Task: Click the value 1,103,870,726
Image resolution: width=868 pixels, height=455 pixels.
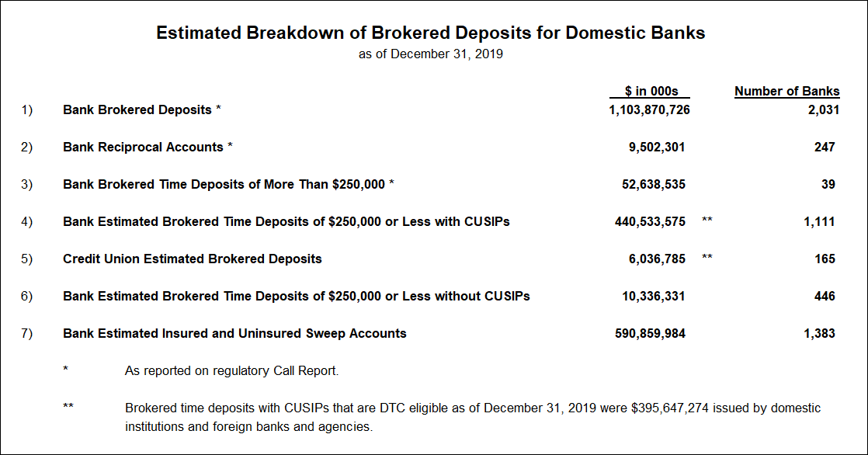Action: pyautogui.click(x=649, y=110)
